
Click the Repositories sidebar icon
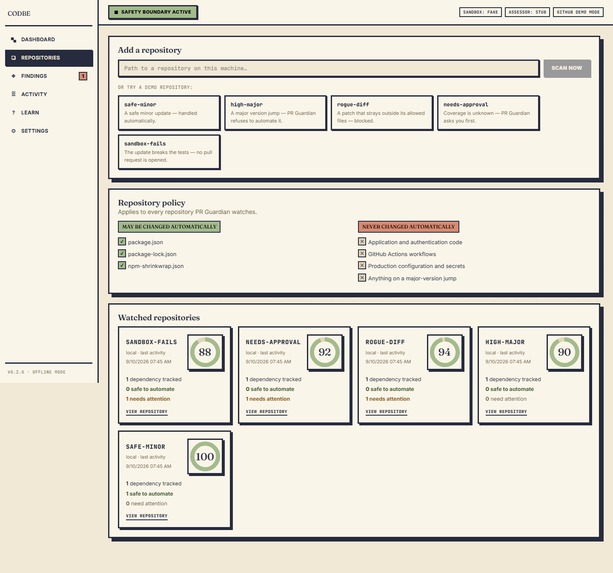tap(14, 58)
